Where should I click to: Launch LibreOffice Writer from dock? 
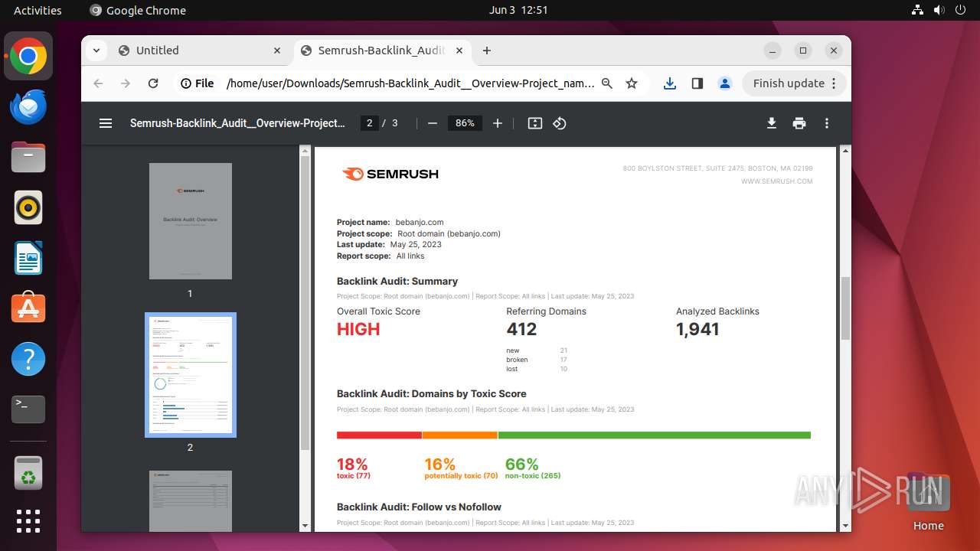coord(28,259)
